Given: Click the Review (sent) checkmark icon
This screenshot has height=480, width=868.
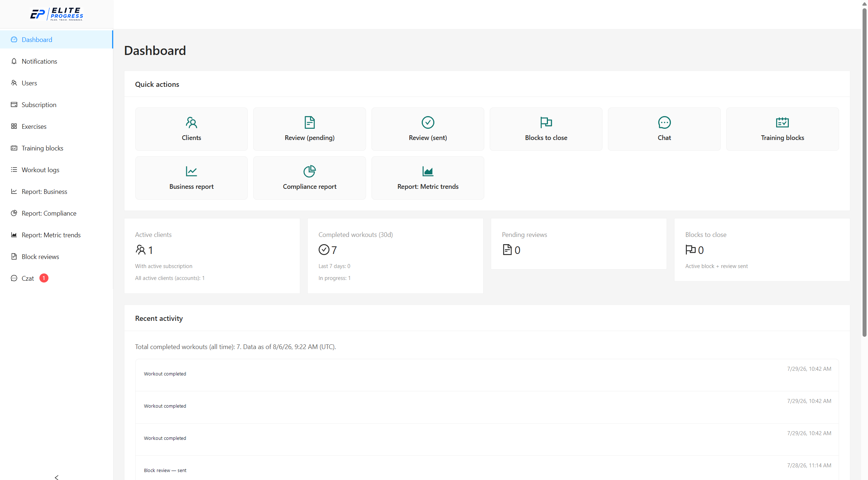Looking at the screenshot, I should 428,123.
